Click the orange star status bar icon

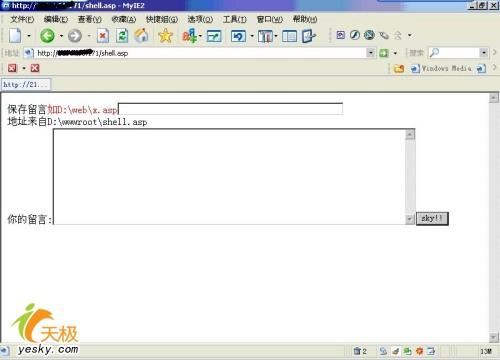pyautogui.click(x=419, y=351)
